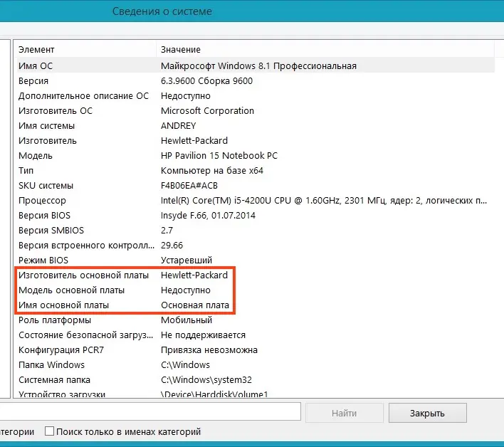504x447 pixels.
Task: Select the Версия SMBIOS row
Action: [254, 231]
